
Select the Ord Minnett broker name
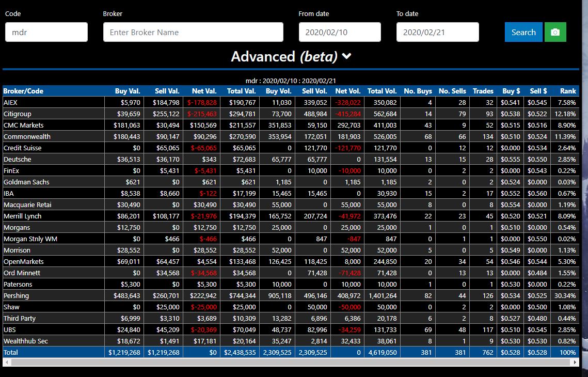(22, 273)
